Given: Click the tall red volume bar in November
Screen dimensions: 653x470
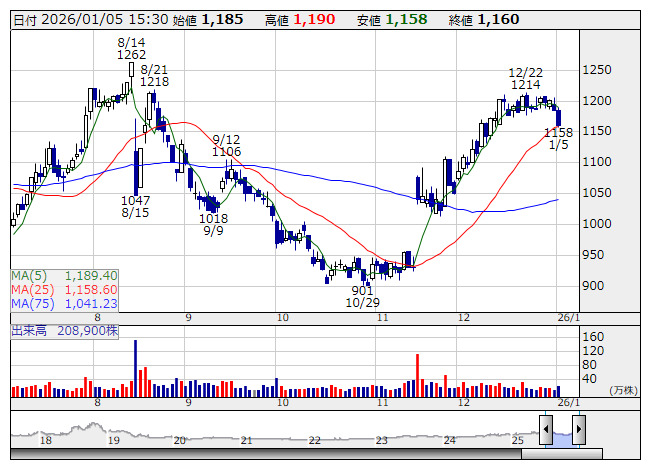Looking at the screenshot, I should tap(417, 376).
